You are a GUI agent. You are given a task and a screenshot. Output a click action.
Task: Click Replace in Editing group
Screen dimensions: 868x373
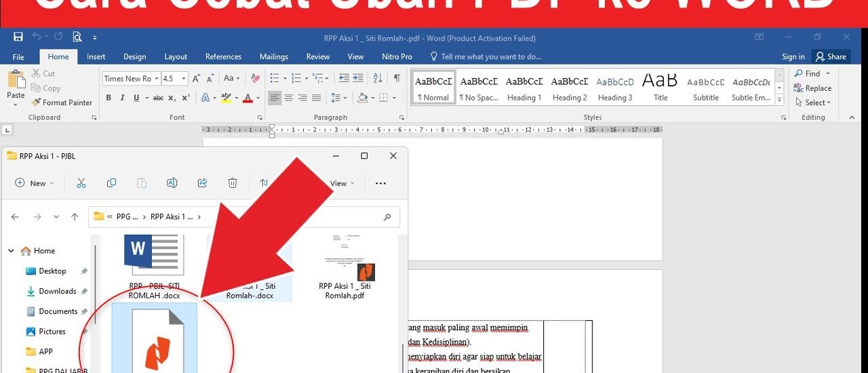[812, 88]
